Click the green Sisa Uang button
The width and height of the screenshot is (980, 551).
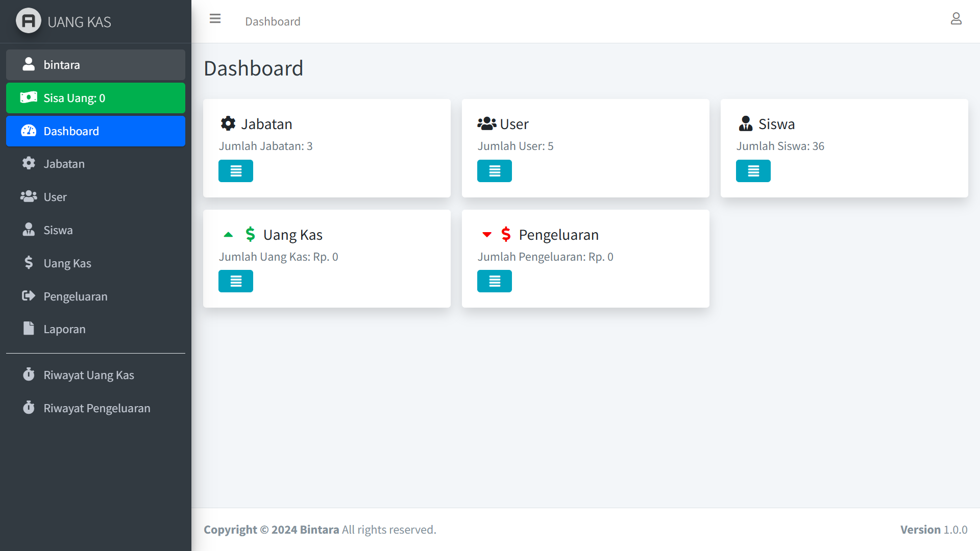(95, 98)
